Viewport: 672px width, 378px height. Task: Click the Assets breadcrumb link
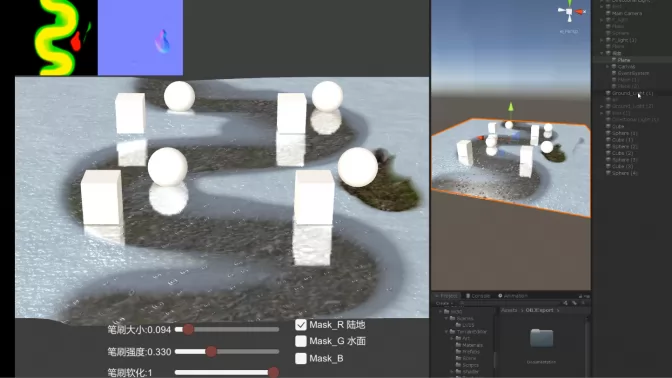pos(509,310)
